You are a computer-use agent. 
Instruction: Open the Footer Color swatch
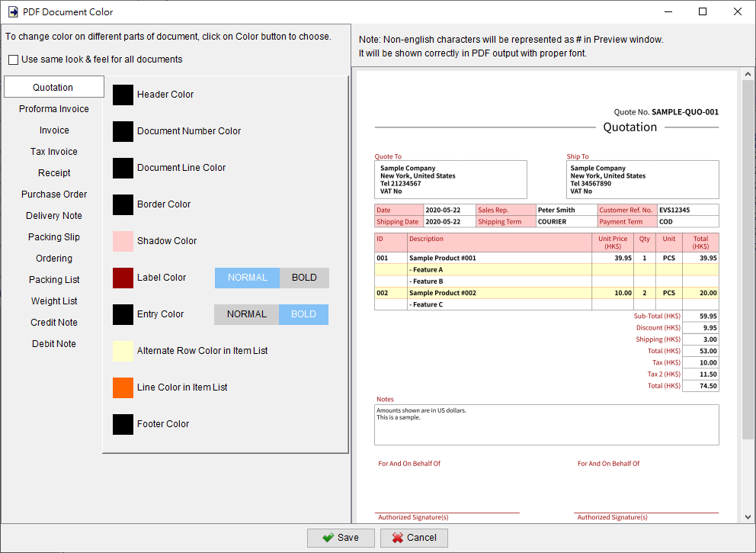[123, 424]
